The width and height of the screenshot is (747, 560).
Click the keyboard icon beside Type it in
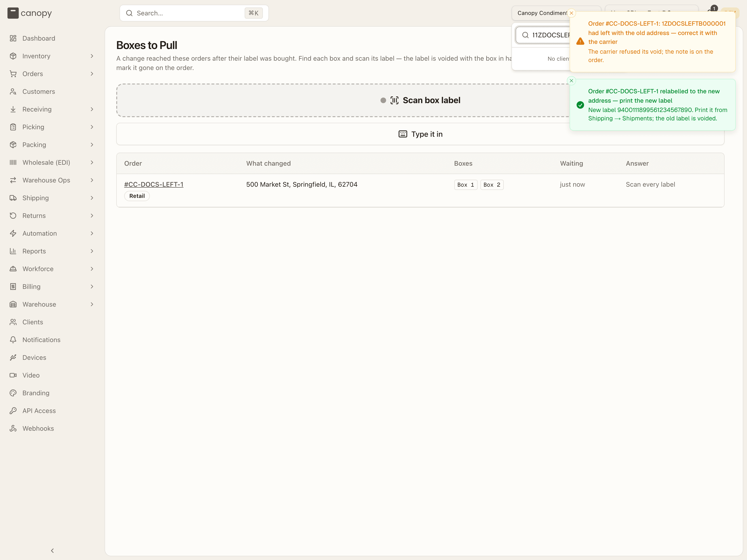[x=403, y=134]
